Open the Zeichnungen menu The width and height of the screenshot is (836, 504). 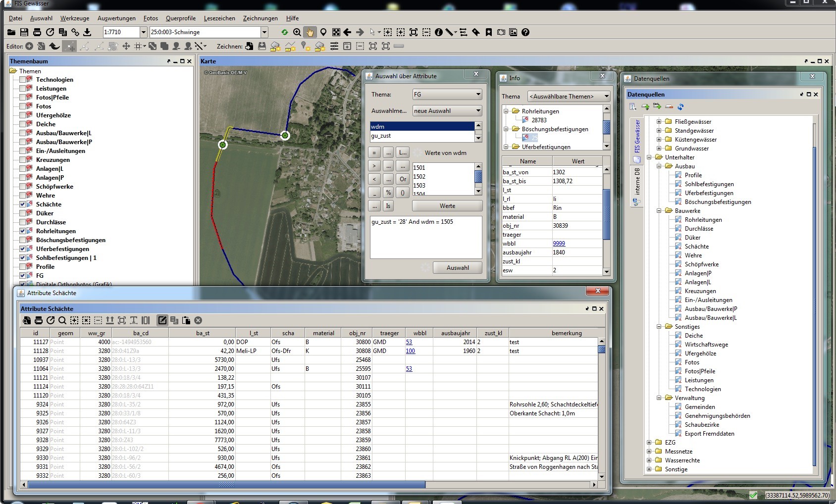point(260,18)
